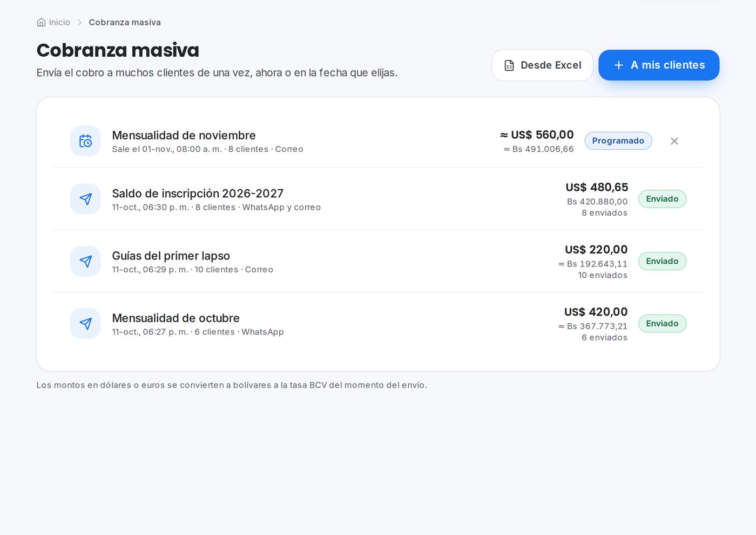Image resolution: width=756 pixels, height=535 pixels.
Task: Click the '11-oct., 06:30 p. m.' details line
Action: tap(217, 208)
